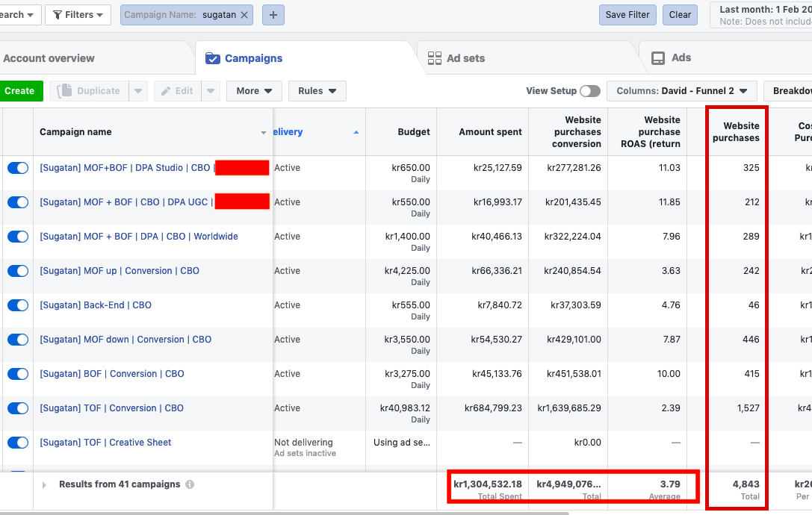Image resolution: width=812 pixels, height=515 pixels.
Task: Open the BOF Conversion CBO campaign
Action: point(112,374)
